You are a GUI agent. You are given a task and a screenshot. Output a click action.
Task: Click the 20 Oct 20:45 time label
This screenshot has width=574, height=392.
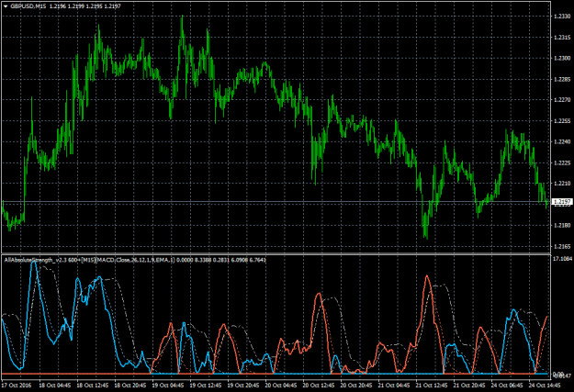click(x=356, y=386)
